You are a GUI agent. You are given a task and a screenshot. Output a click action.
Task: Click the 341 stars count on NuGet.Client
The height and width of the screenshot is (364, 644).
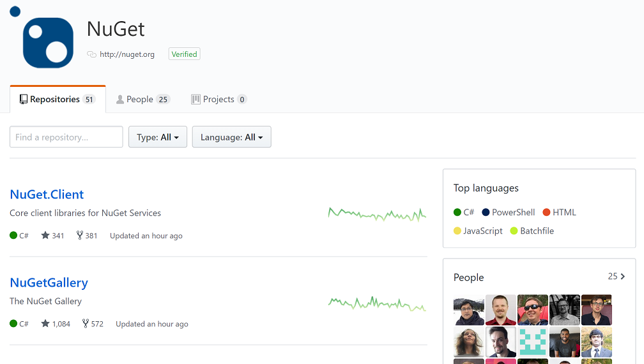pos(58,236)
